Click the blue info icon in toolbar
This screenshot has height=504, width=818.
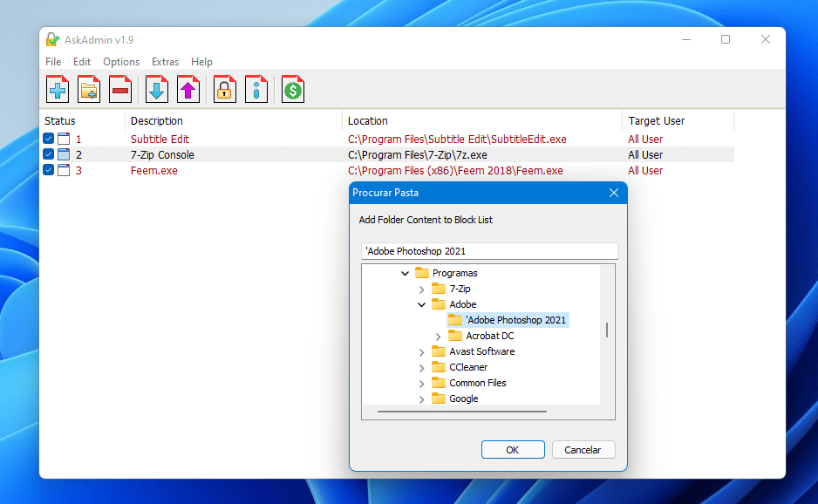pos(256,89)
